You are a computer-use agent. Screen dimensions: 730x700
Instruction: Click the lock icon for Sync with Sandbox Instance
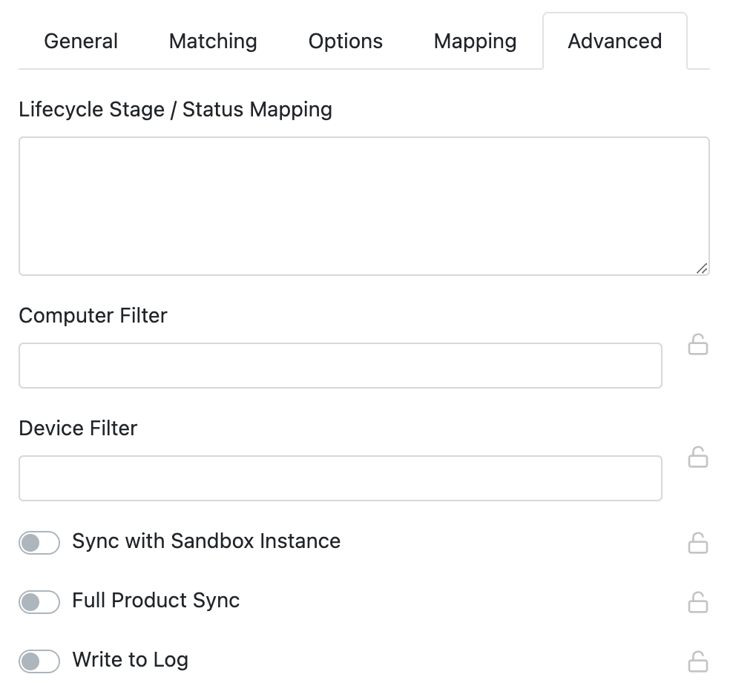698,544
